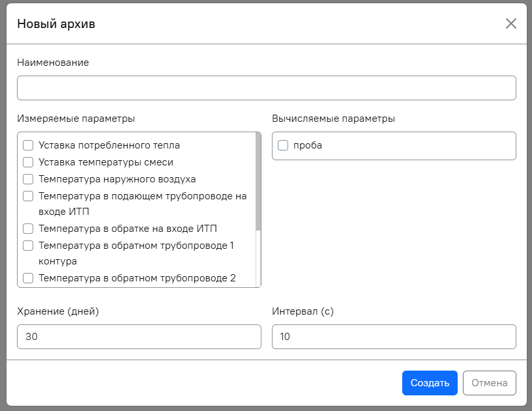Viewport: 532px width, 411px height.
Task: Mark Температура в обратном трубопроводе 2 checkbox
Action: click(x=28, y=278)
